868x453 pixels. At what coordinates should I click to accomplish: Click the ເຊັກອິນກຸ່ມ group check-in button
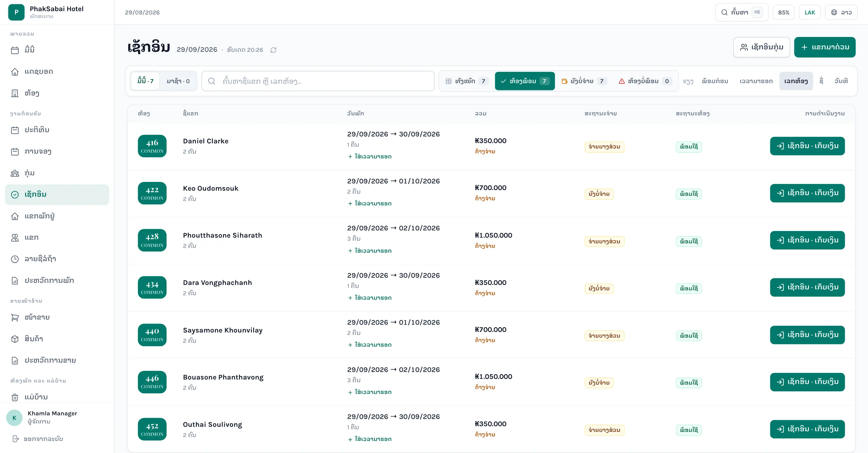pyautogui.click(x=762, y=47)
